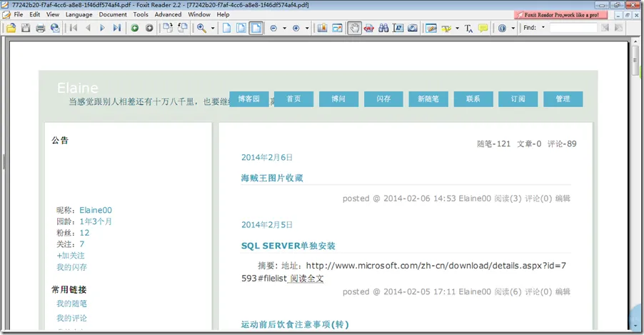Jump to the last page

point(117,28)
